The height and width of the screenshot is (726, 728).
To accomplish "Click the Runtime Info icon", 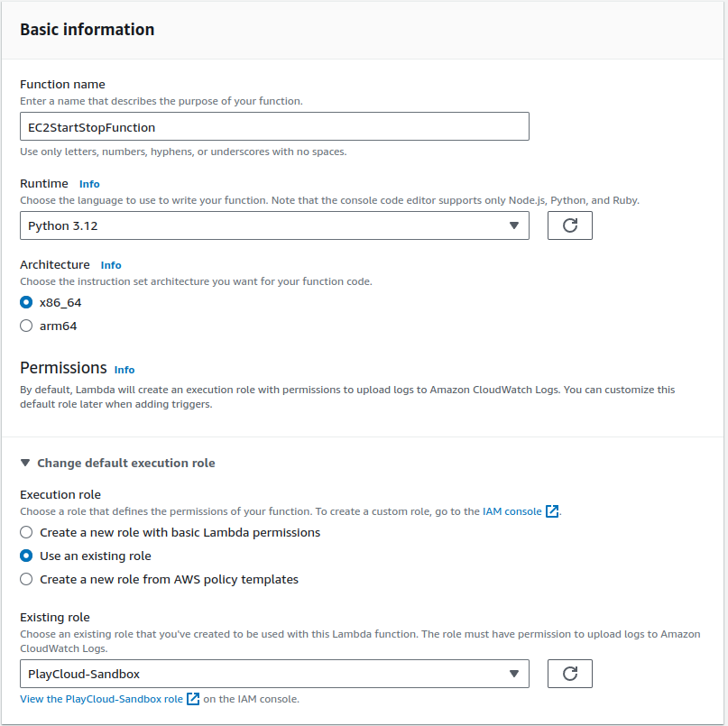I will tap(88, 183).
